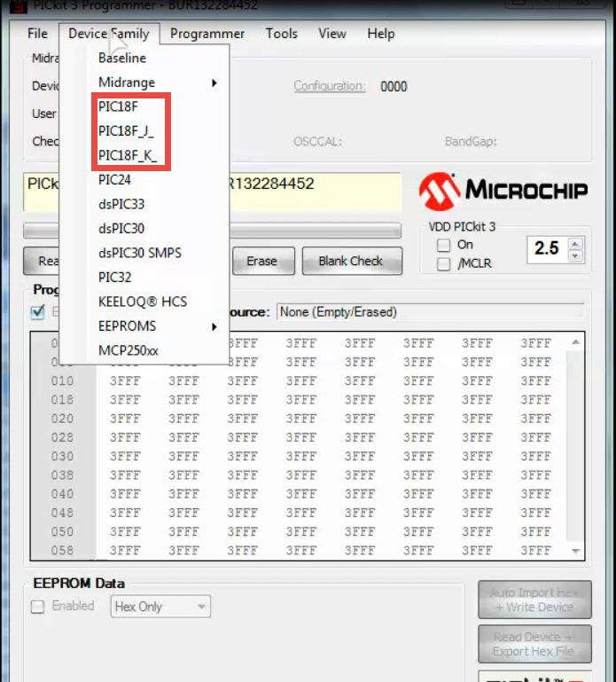Open the Programmer menu
Viewport: 616px width, 682px height.
tap(207, 34)
